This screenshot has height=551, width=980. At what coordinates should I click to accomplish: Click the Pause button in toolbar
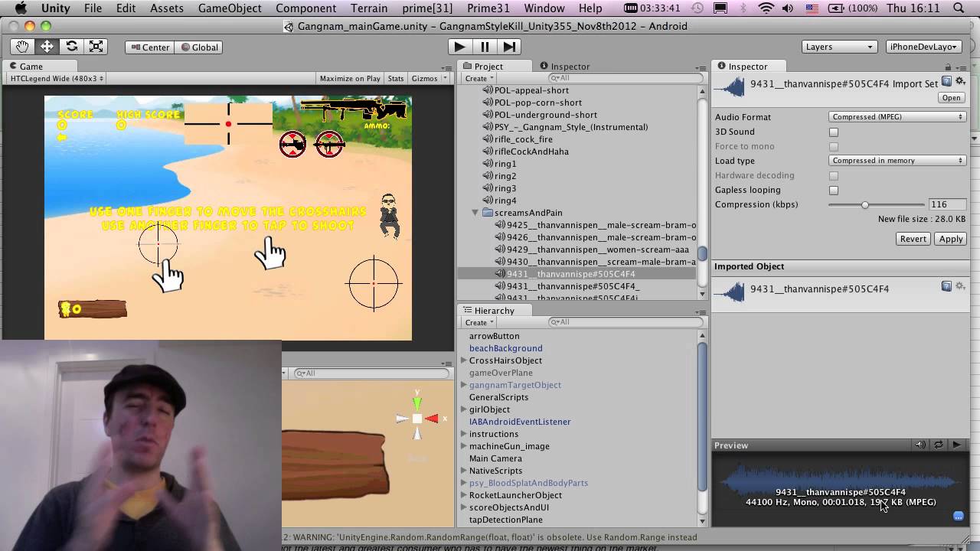point(485,47)
